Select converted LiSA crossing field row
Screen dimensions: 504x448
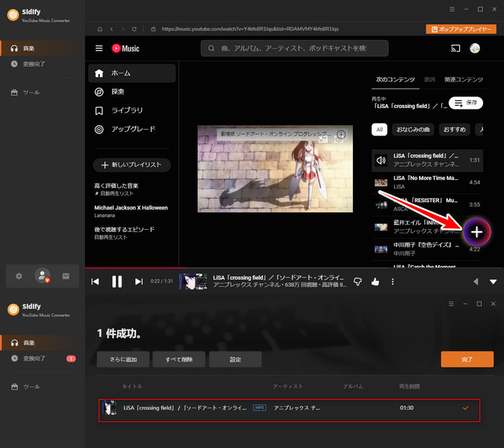point(289,411)
